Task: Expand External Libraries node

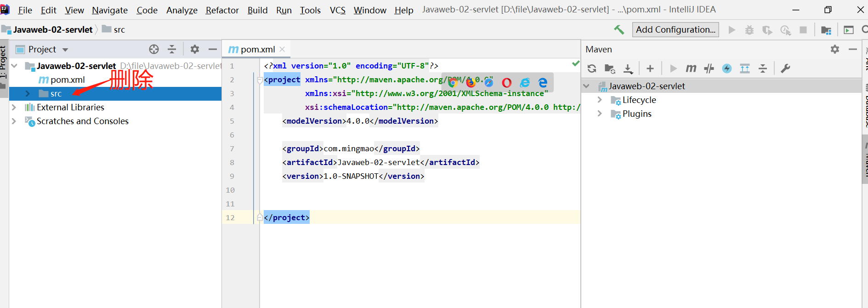Action: 14,107
